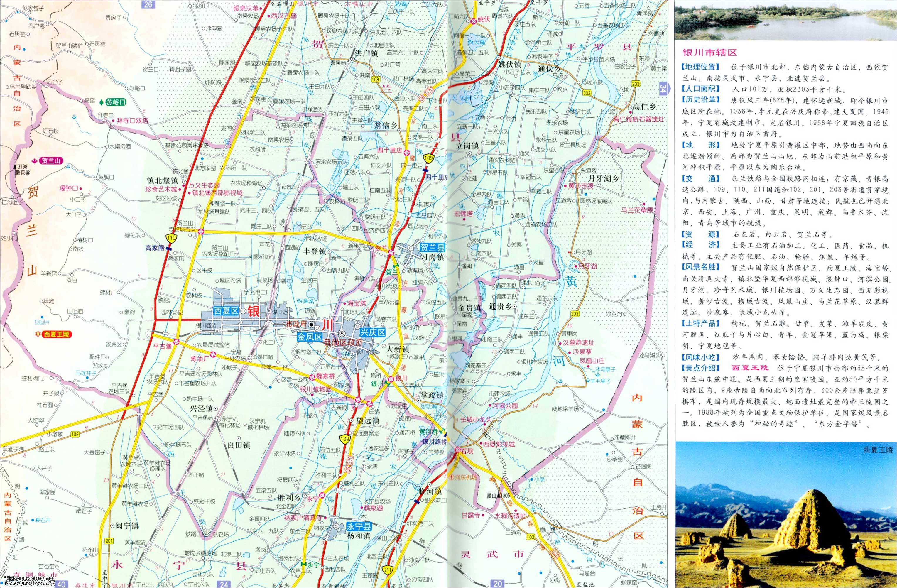Image resolution: width=897 pixels, height=588 pixels.
Task: Click the 302 provincial road marker
Action: [x=587, y=93]
